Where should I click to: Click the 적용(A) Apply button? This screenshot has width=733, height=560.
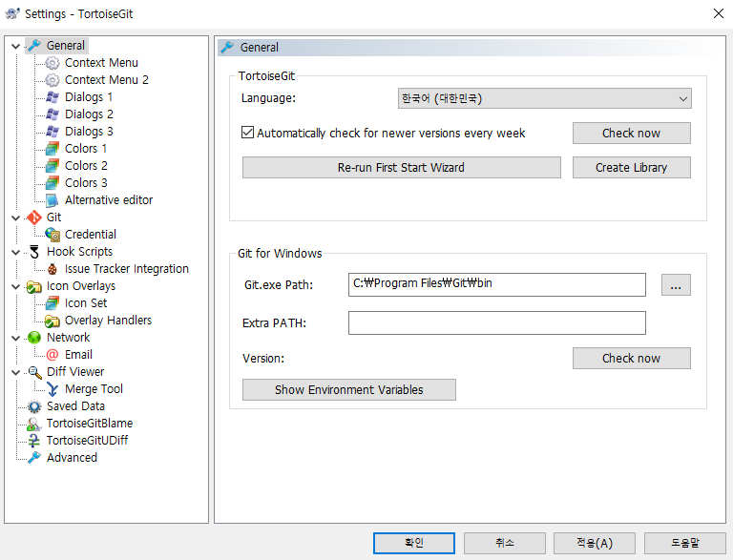coord(595,543)
